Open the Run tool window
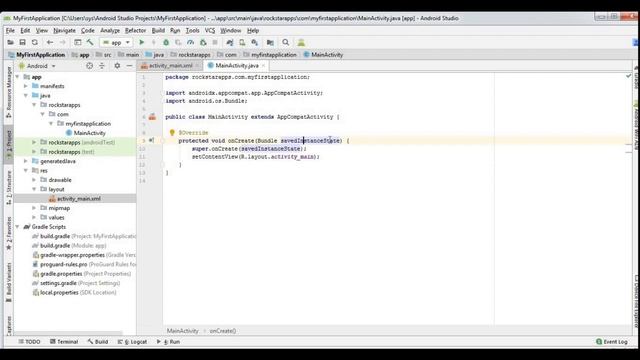The image size is (640, 360). tap(168, 342)
